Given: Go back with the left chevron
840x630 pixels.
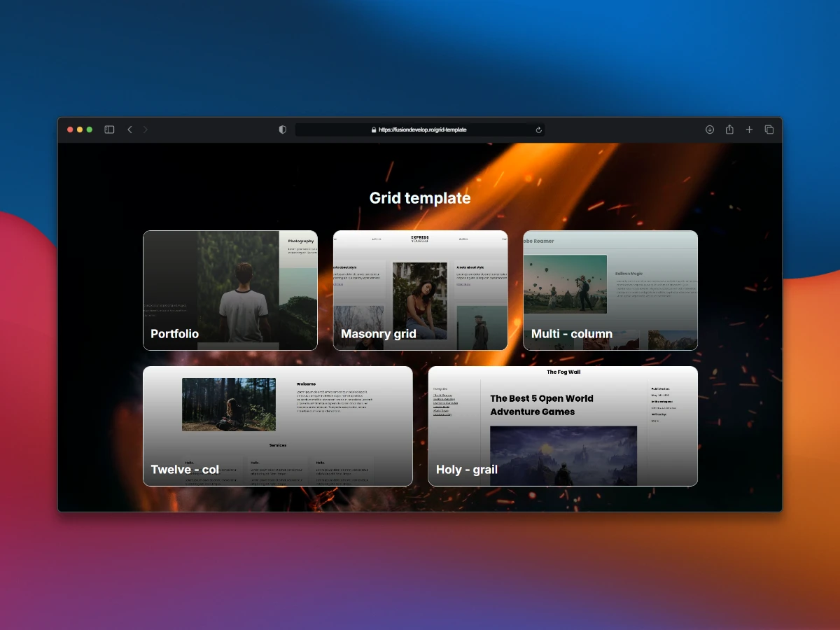Looking at the screenshot, I should (x=129, y=129).
